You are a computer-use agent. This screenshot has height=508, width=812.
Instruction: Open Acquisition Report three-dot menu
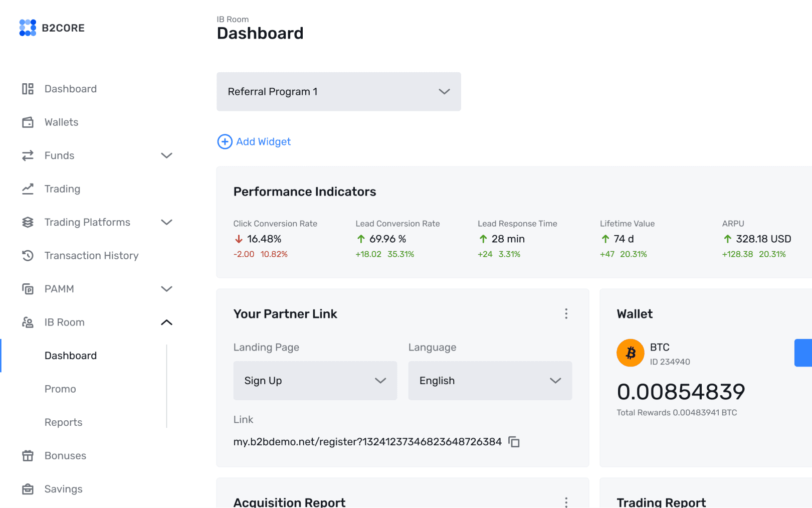(x=566, y=502)
